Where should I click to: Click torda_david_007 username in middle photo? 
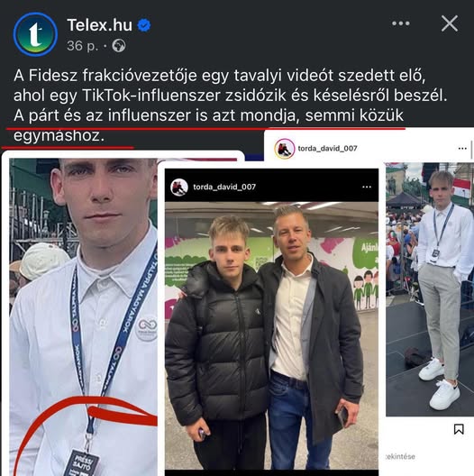pos(224,187)
